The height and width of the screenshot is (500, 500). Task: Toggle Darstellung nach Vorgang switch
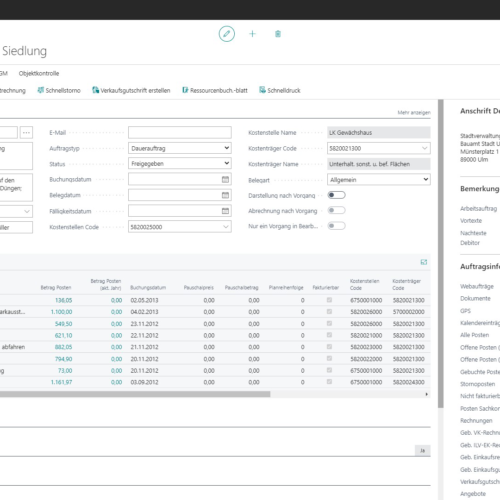click(x=336, y=195)
